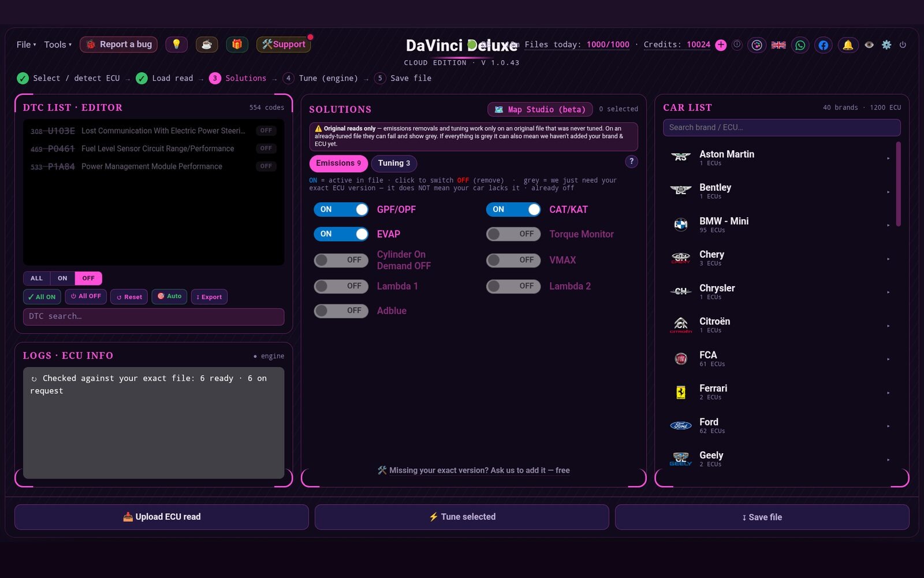This screenshot has height=578, width=924.
Task: Open the gift box icon button
Action: [x=237, y=45]
